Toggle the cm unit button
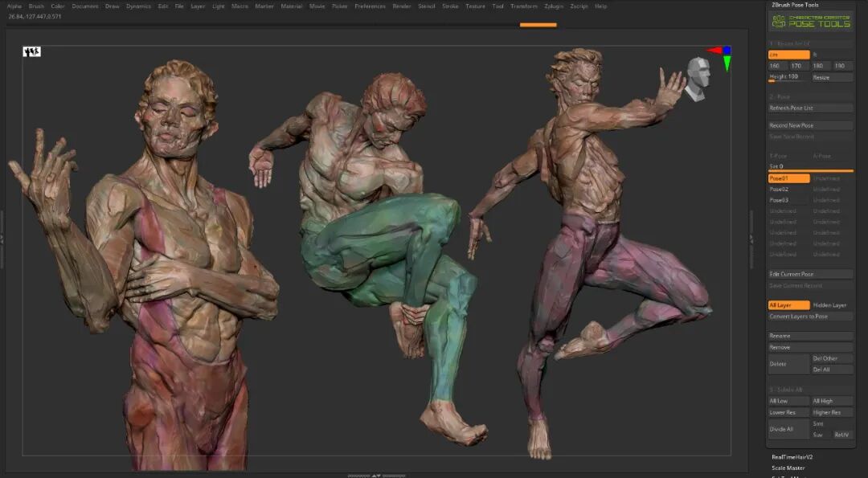The height and width of the screenshot is (478, 868). click(x=789, y=55)
